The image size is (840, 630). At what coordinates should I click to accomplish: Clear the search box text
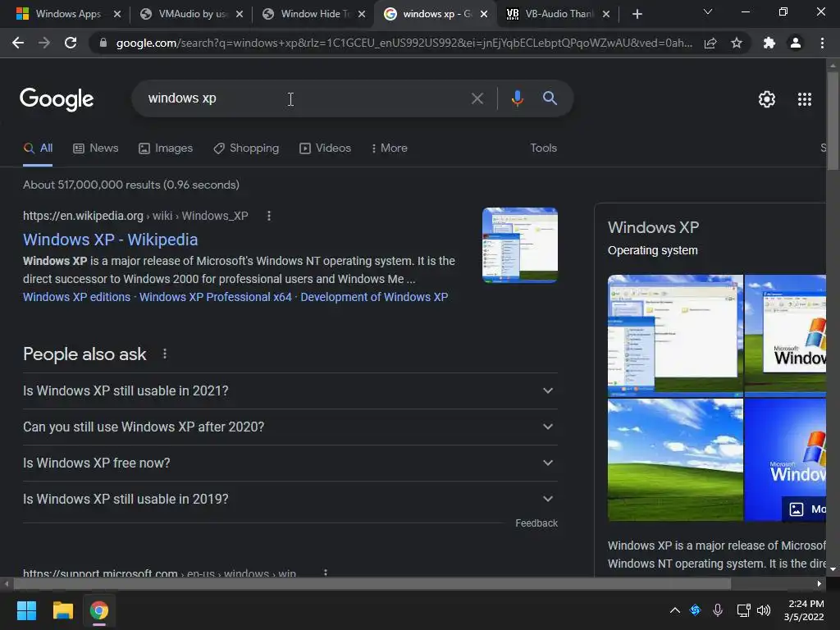click(477, 98)
